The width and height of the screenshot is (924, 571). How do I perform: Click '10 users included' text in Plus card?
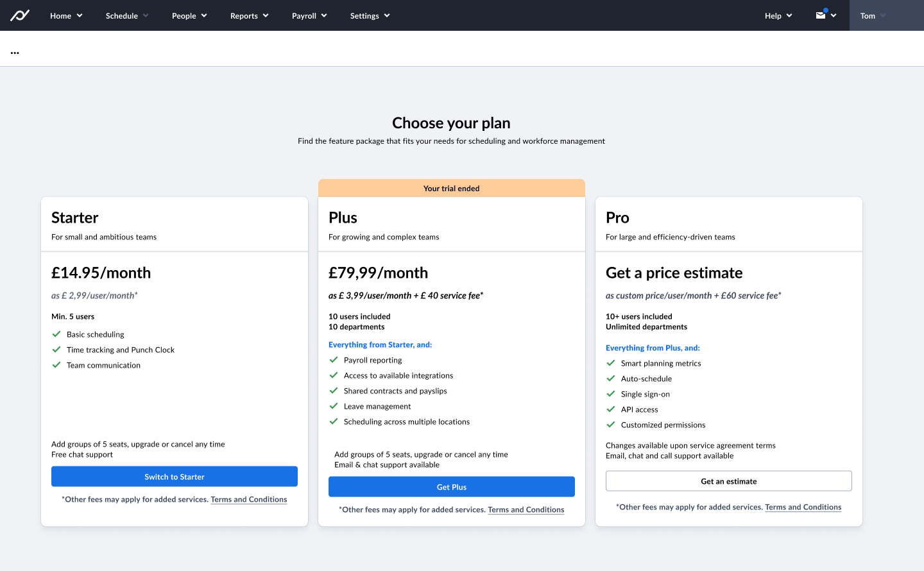pos(359,316)
